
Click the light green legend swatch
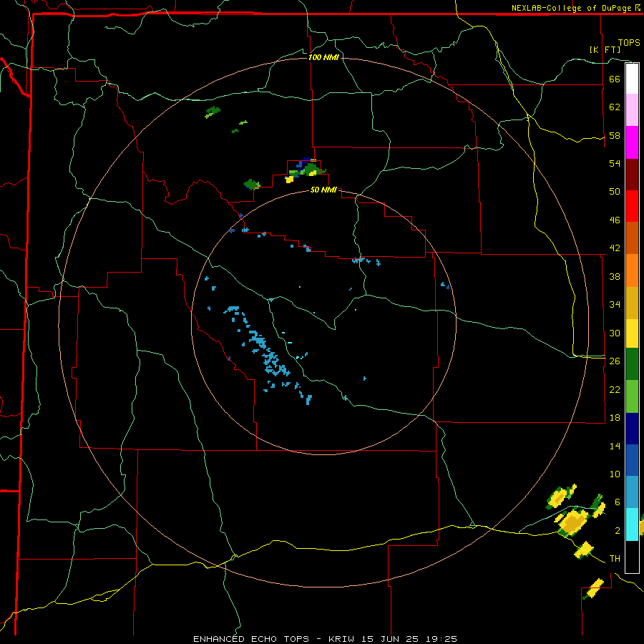click(x=632, y=396)
